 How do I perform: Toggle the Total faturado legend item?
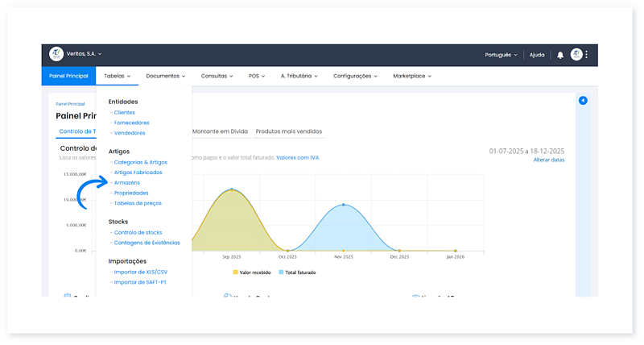(297, 272)
